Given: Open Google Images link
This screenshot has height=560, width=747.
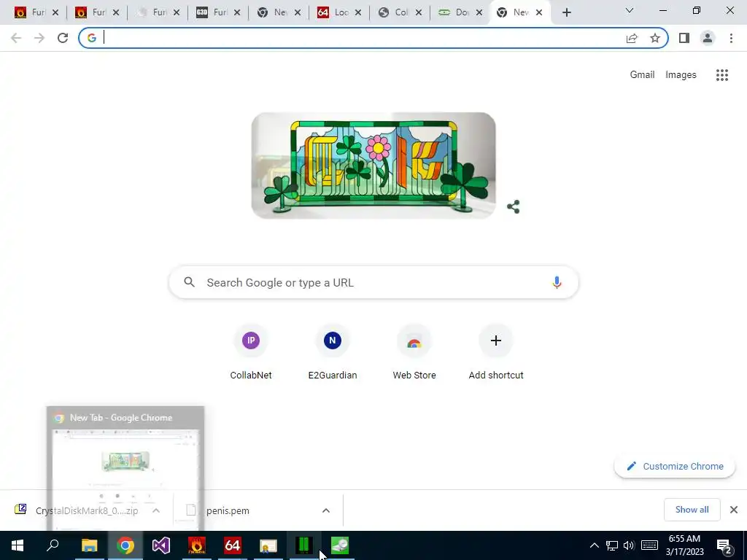Looking at the screenshot, I should click(x=681, y=75).
